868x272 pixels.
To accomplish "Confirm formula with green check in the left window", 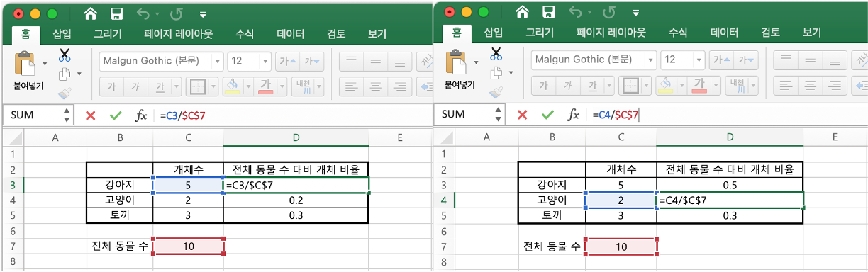I will (x=116, y=115).
